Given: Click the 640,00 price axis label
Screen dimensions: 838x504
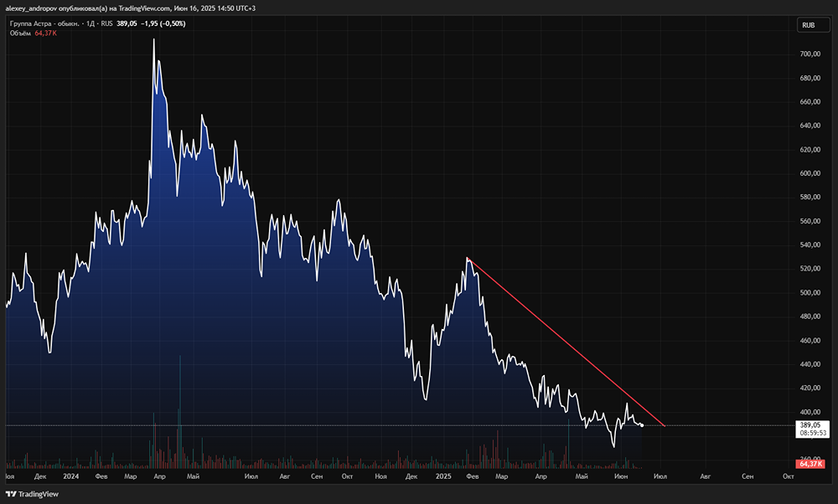Looking at the screenshot, I should (810, 126).
